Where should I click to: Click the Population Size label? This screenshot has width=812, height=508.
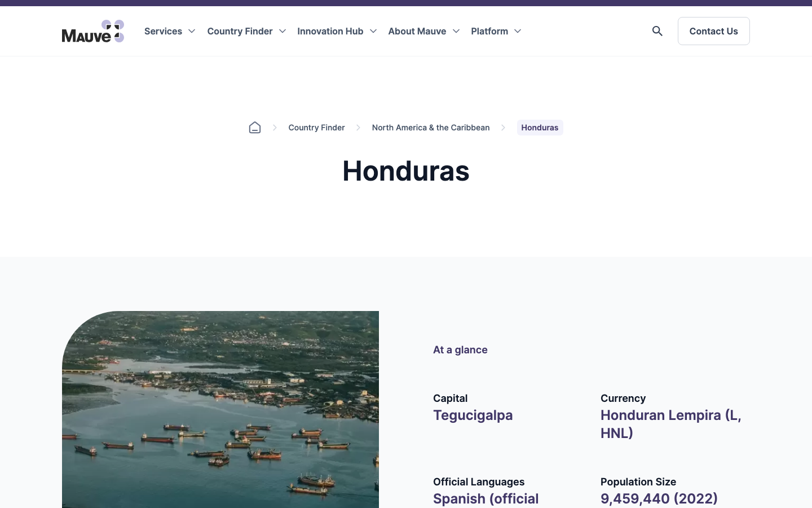pyautogui.click(x=638, y=482)
